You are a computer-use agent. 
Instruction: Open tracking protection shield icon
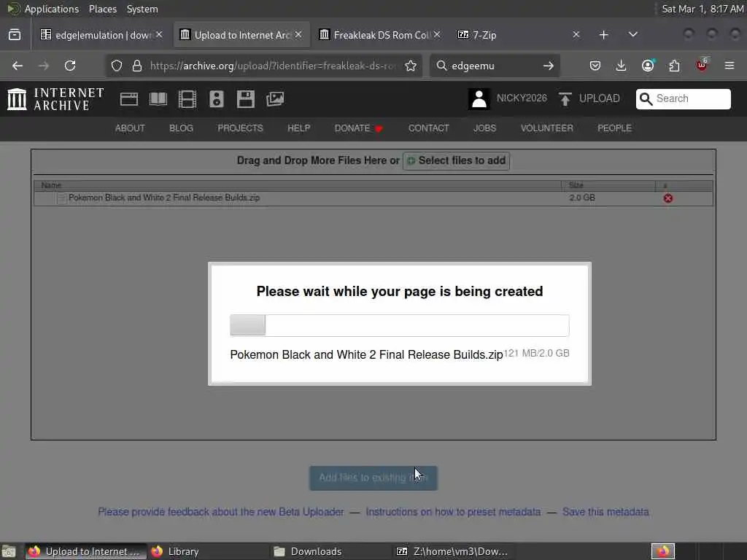pyautogui.click(x=117, y=66)
